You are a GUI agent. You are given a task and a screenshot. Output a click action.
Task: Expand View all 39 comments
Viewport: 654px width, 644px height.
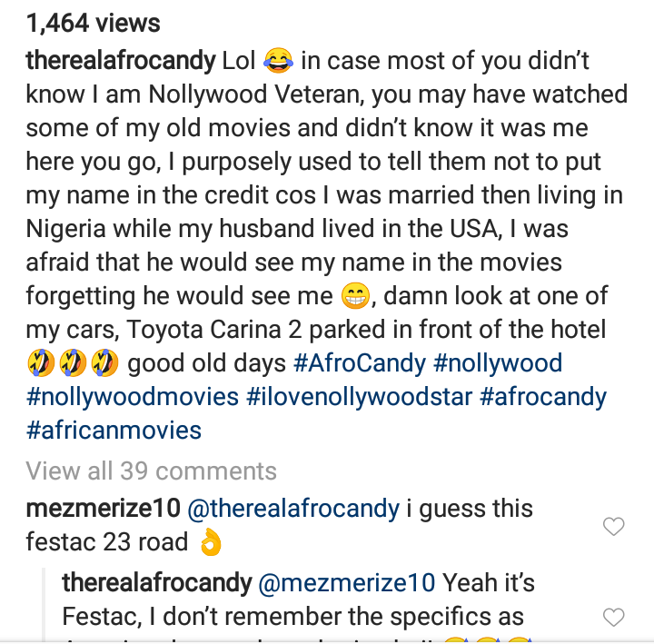pos(151,471)
